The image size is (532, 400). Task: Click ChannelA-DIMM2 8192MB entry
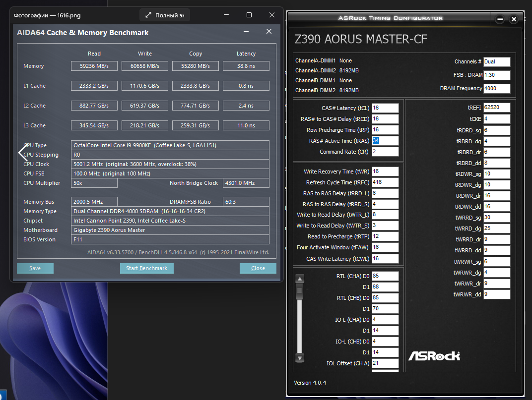pyautogui.click(x=327, y=70)
